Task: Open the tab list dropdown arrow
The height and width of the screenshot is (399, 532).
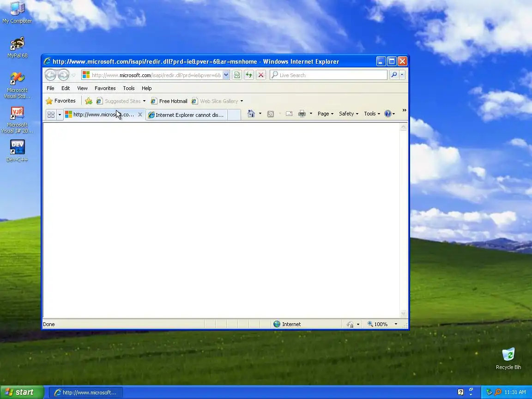Action: coord(60,115)
